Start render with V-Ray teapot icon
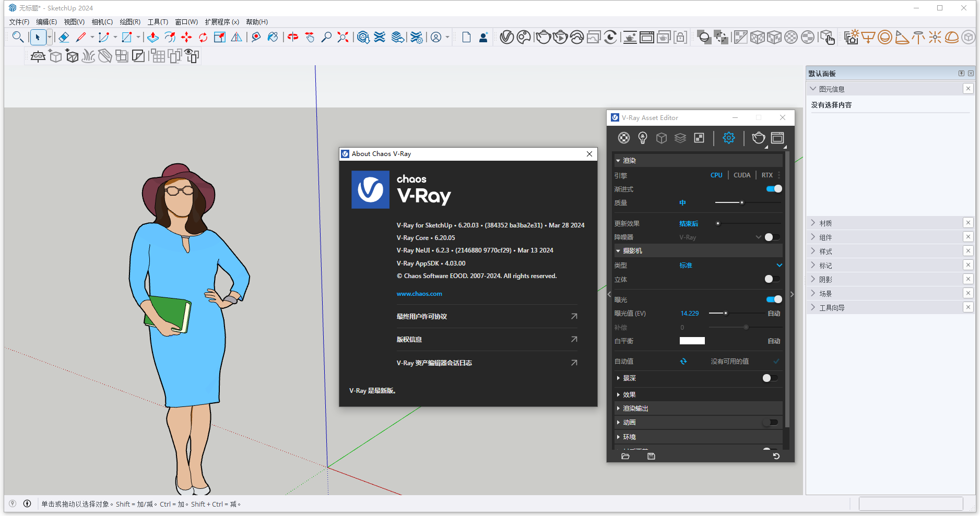This screenshot has height=516, width=980. [543, 37]
